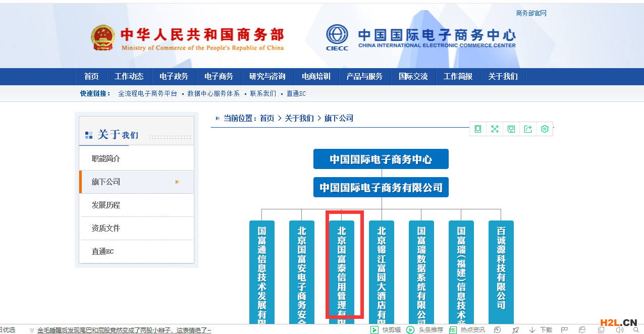The height and width of the screenshot is (334, 644).
Task: Click 首页 in the breadcrumb trail
Action: (267, 118)
